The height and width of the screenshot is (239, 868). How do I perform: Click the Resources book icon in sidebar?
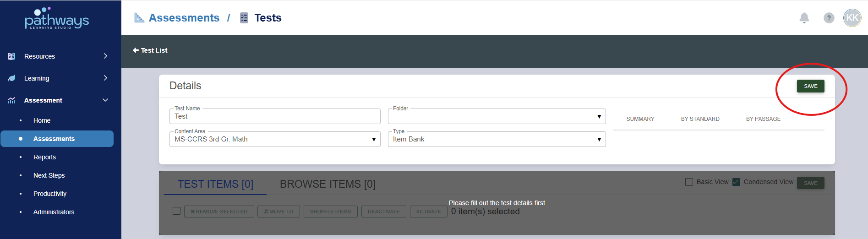coord(11,56)
